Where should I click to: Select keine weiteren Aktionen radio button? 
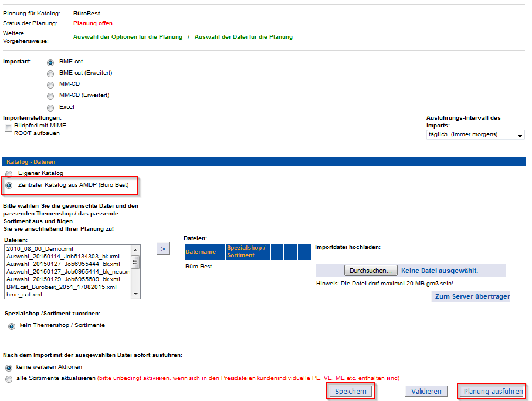9,368
